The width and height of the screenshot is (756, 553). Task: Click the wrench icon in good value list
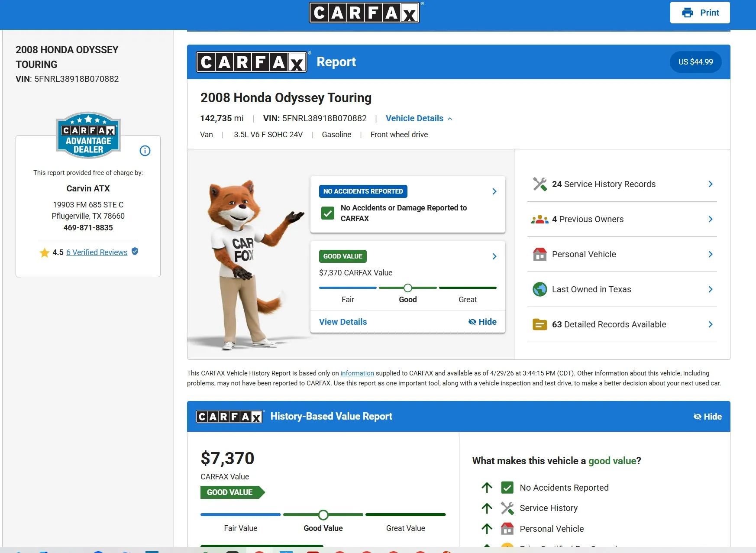pyautogui.click(x=507, y=508)
